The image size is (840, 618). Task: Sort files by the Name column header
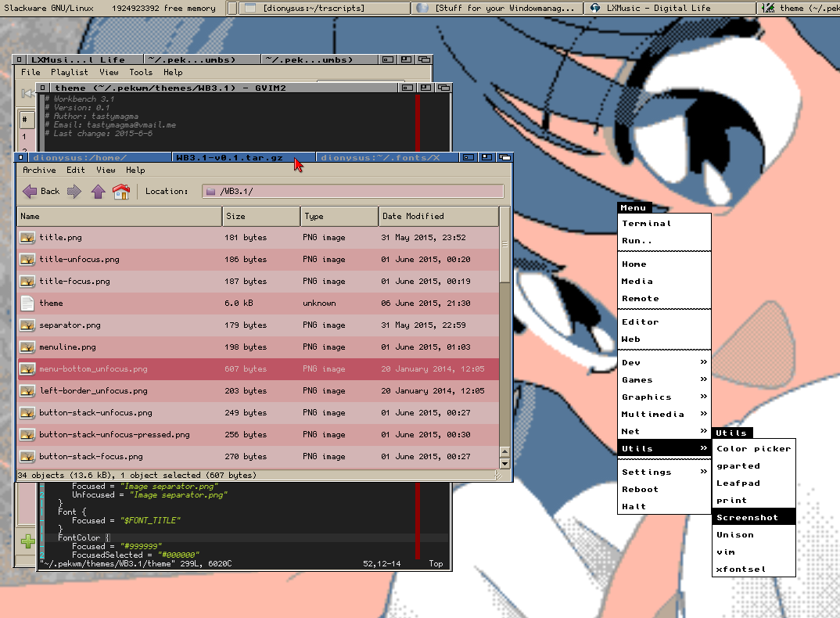pyautogui.click(x=120, y=217)
